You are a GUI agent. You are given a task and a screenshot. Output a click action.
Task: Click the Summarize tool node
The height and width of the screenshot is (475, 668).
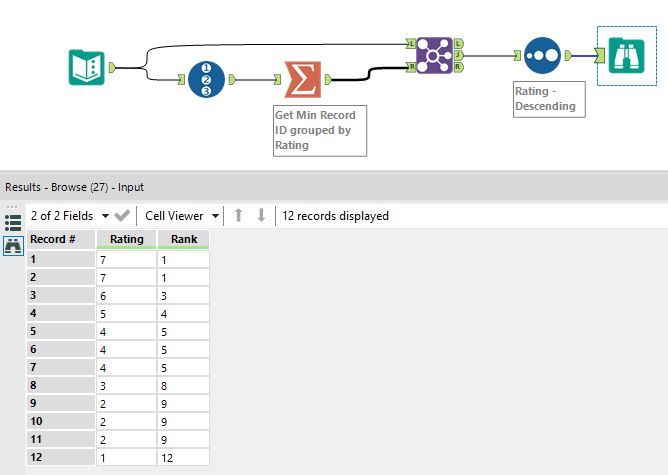302,80
